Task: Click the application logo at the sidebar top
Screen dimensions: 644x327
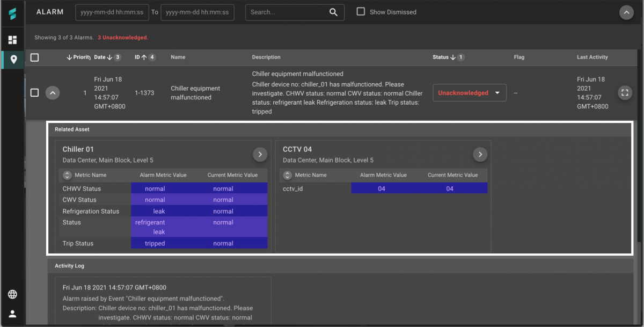Action: tap(12, 12)
